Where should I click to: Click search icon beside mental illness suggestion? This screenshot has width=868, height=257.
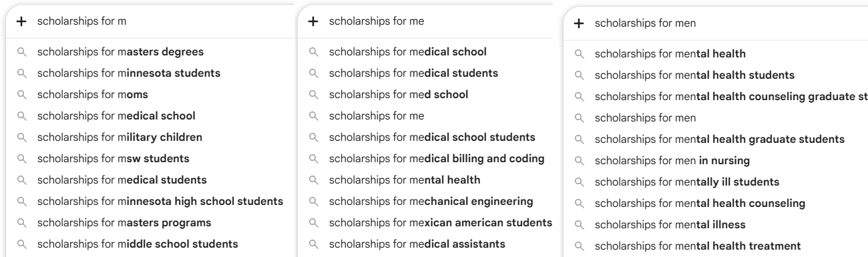click(579, 225)
